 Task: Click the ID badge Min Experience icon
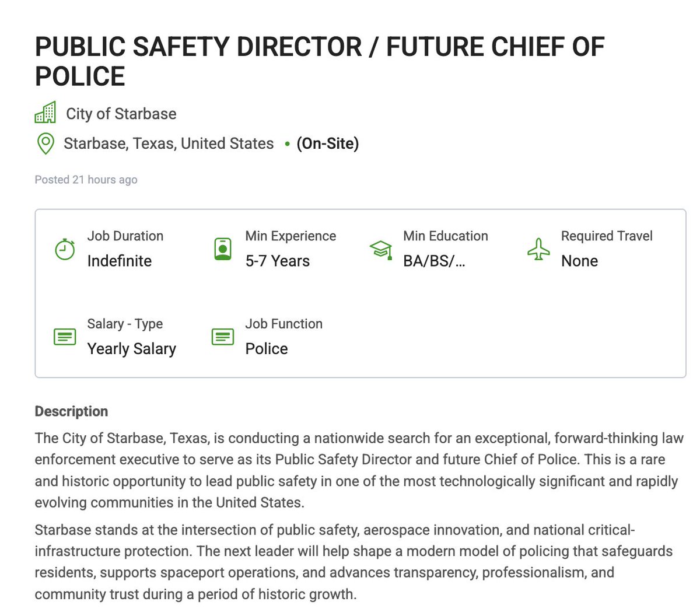(222, 249)
